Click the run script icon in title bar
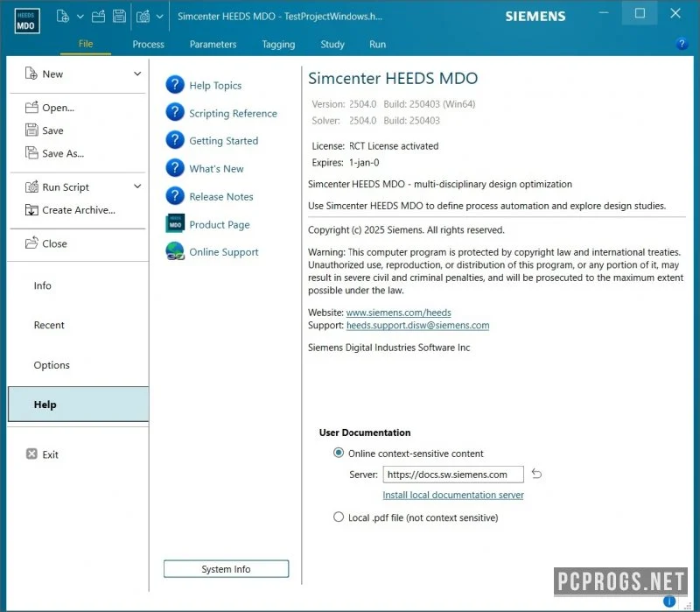This screenshot has width=700, height=612. 143,17
